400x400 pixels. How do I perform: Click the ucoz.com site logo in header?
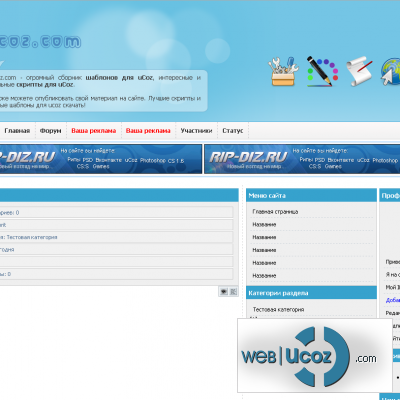click(x=40, y=42)
